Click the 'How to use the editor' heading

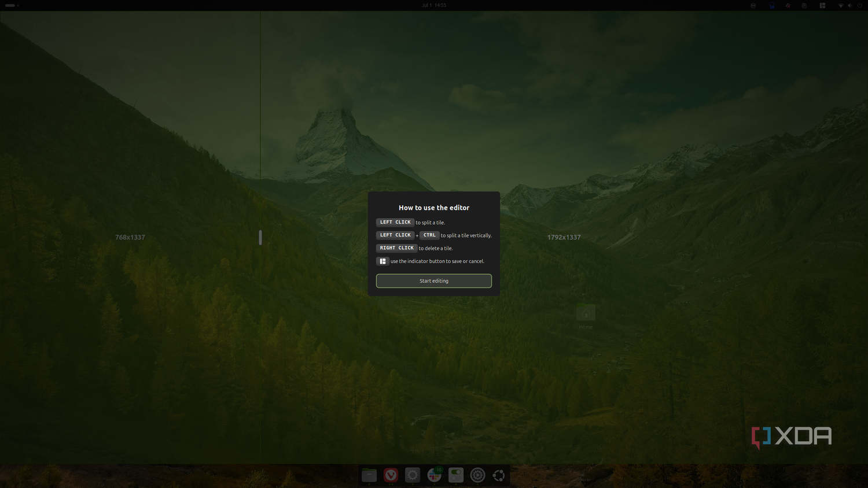click(434, 208)
